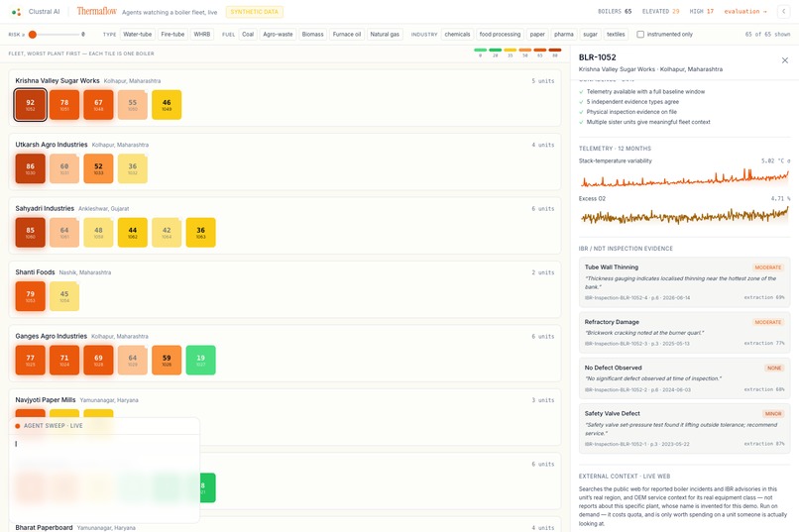Click the ELEVATED 29 counter
799x532 pixels.
click(660, 11)
